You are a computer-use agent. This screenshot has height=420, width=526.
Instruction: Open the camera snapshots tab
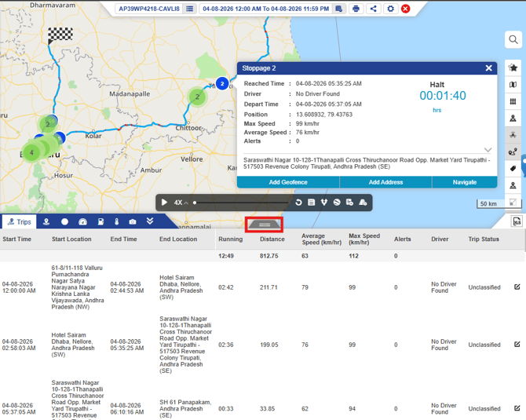pos(133,221)
